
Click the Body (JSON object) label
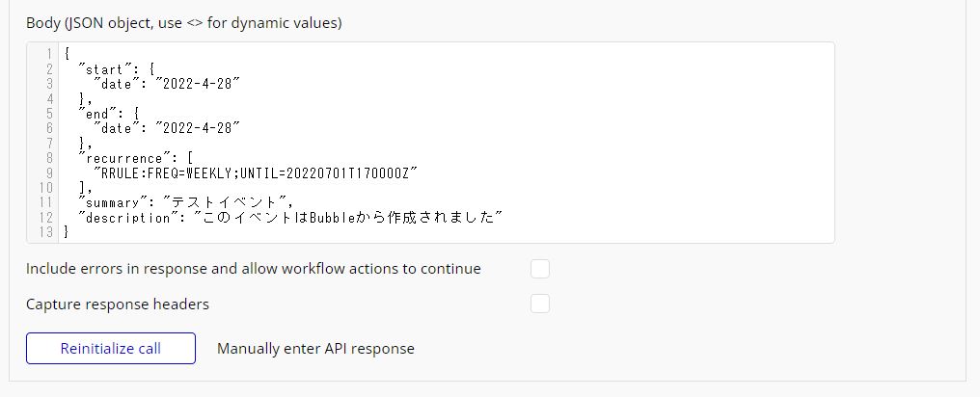coord(183,23)
